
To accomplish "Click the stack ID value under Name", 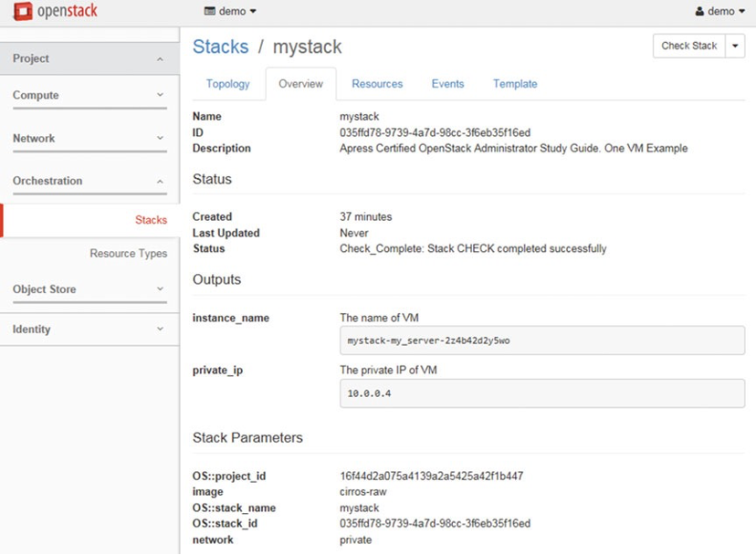I will [x=435, y=132].
